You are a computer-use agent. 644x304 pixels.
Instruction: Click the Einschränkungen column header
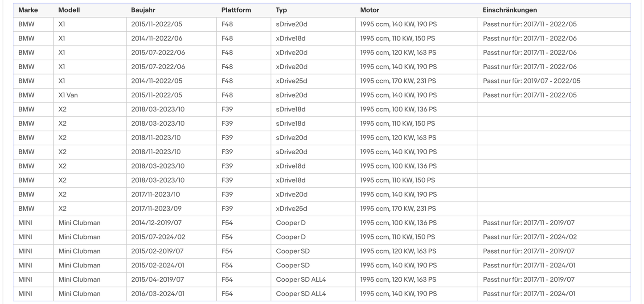click(x=510, y=10)
